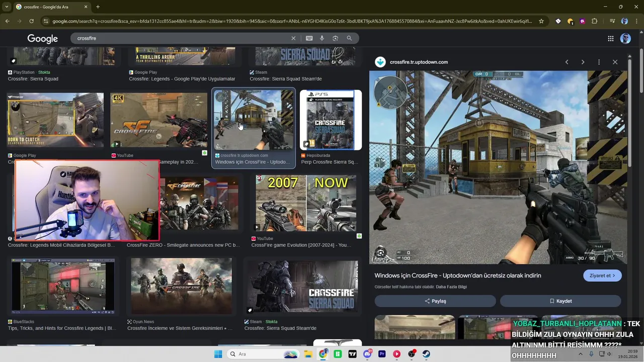Click CrossFire game Evolution [2007-2024] caption
The image size is (644, 362).
click(x=301, y=245)
